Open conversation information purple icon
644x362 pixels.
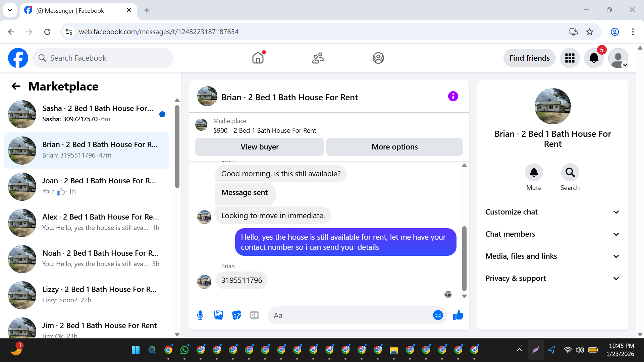coord(453,97)
